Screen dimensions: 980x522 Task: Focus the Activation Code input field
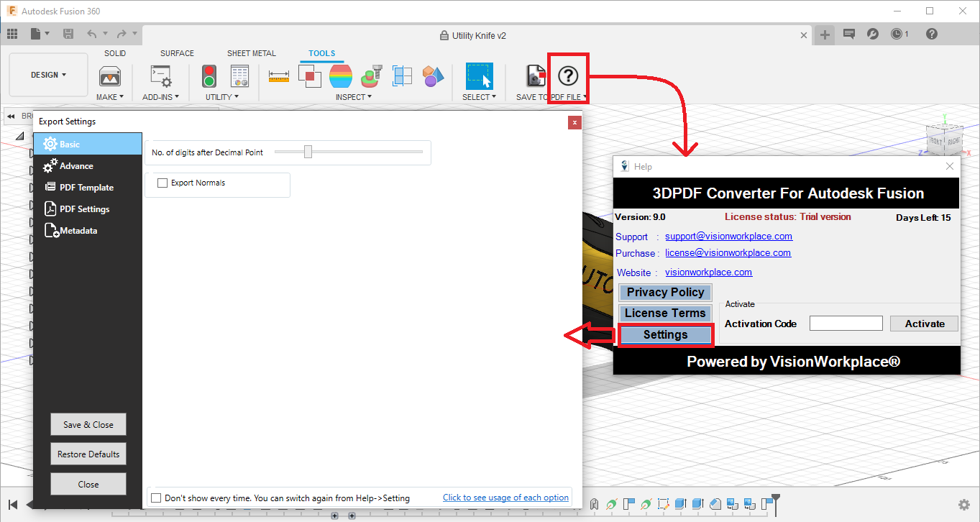coord(846,324)
